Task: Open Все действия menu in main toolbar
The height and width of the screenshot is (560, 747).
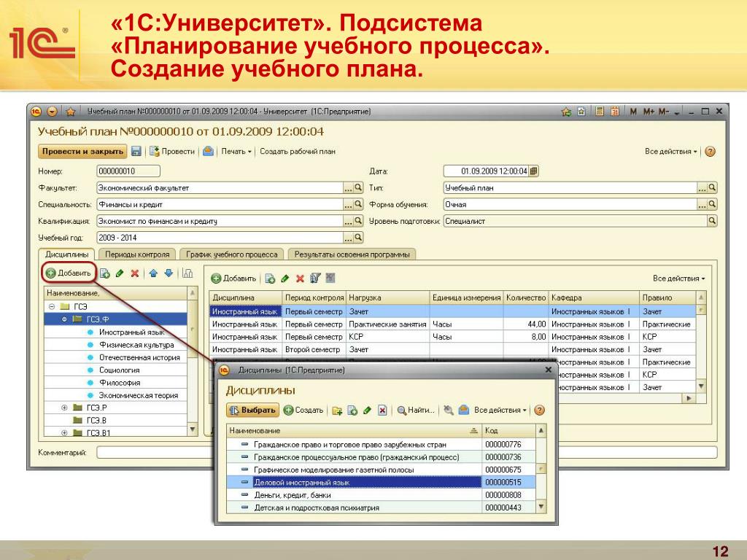Action: point(671,152)
